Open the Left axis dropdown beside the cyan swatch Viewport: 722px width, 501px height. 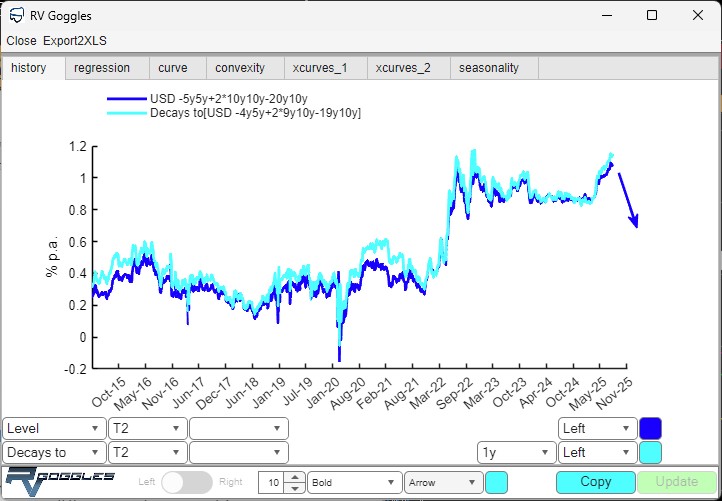(597, 453)
